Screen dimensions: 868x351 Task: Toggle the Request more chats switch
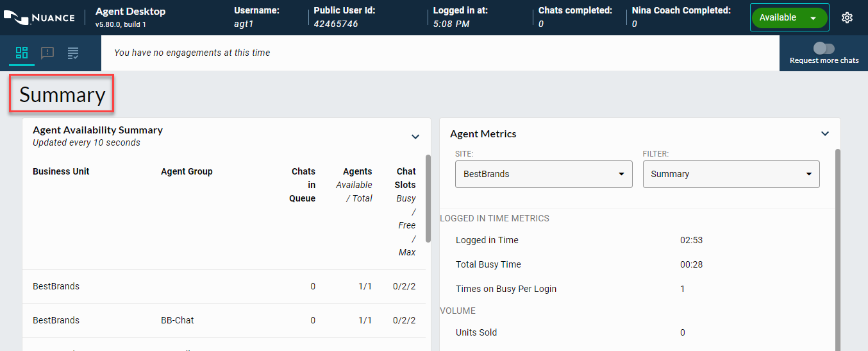pyautogui.click(x=824, y=49)
